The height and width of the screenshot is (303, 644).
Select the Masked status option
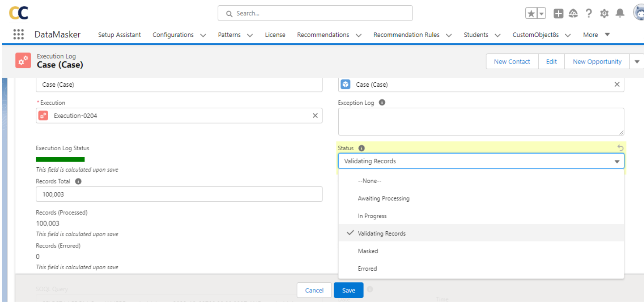point(367,251)
